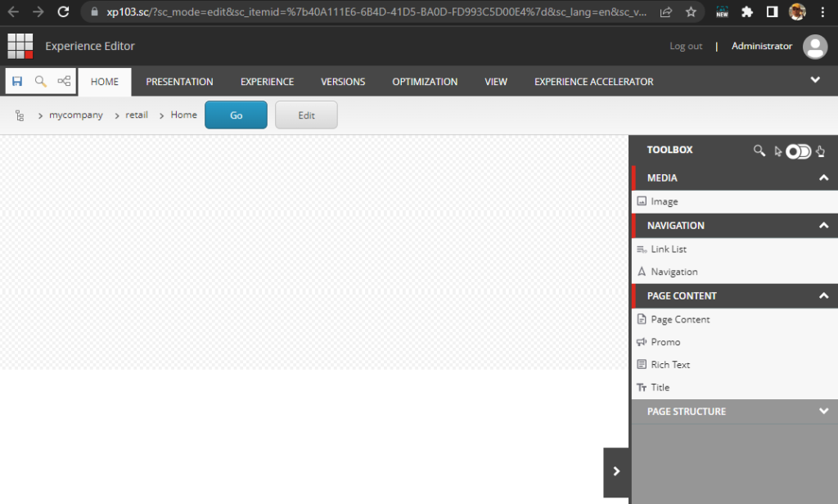Open the browser extensions puzzle icon
This screenshot has width=838, height=504.
click(x=747, y=11)
